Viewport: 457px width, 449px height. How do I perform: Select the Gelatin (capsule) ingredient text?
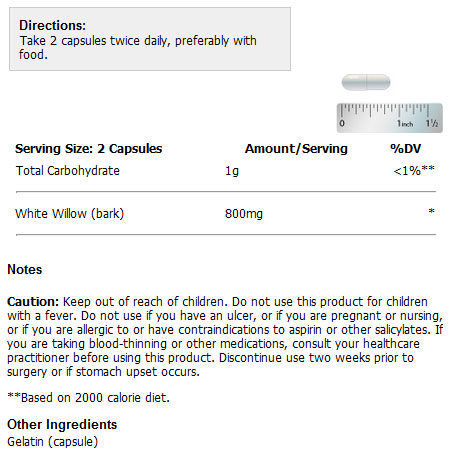click(x=53, y=442)
